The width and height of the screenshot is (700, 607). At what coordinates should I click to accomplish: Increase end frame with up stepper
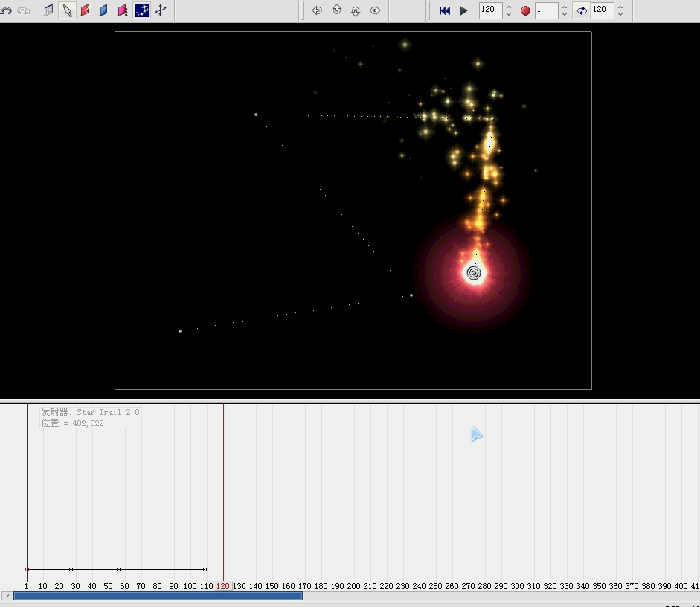click(x=620, y=7)
